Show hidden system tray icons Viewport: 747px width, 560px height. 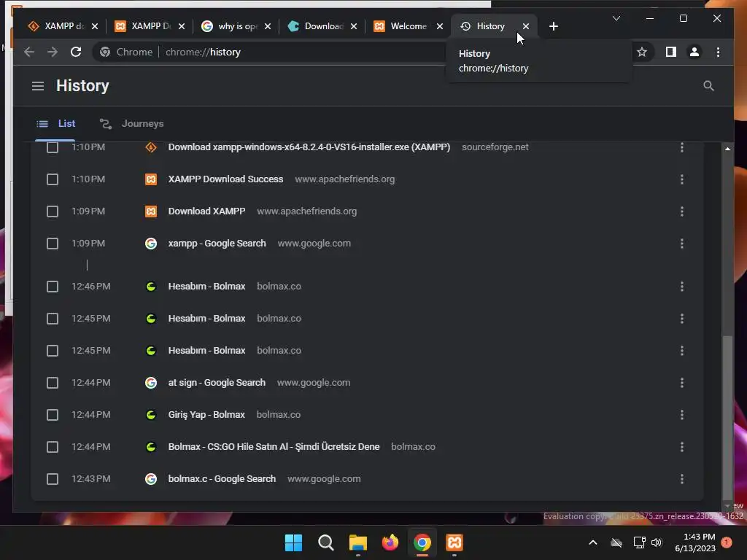click(592, 542)
